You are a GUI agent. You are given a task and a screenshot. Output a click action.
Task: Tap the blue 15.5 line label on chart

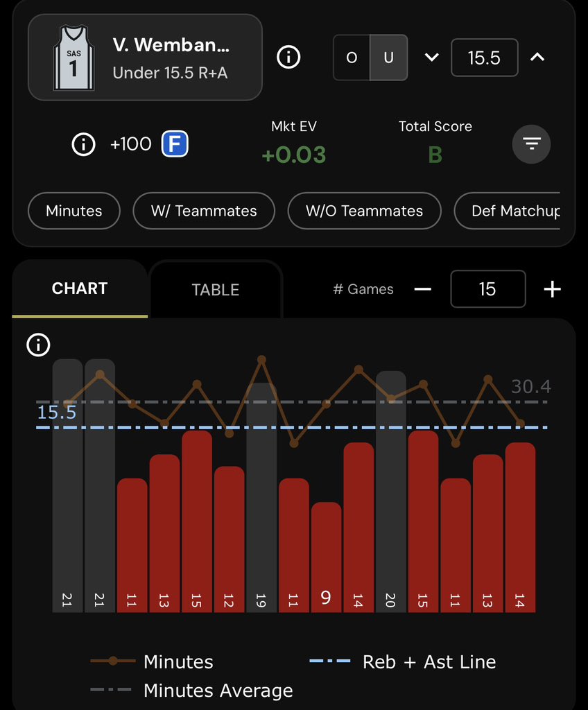pyautogui.click(x=57, y=413)
